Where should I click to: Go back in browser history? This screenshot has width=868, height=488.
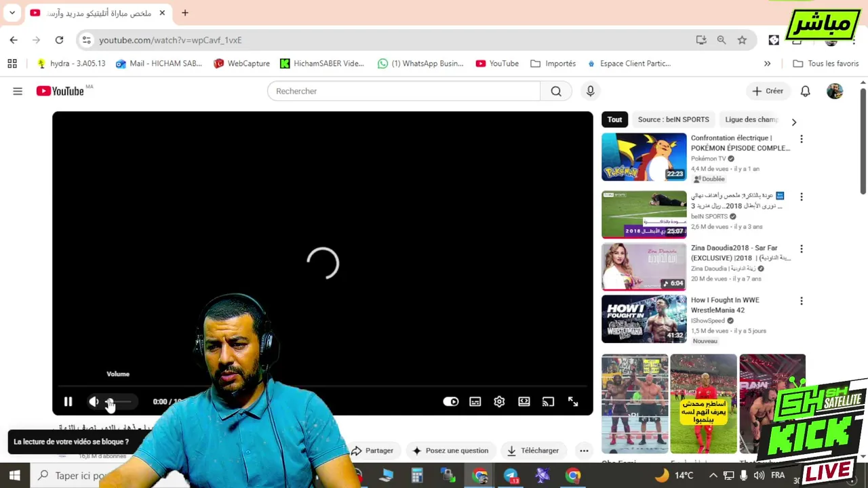pos(14,40)
